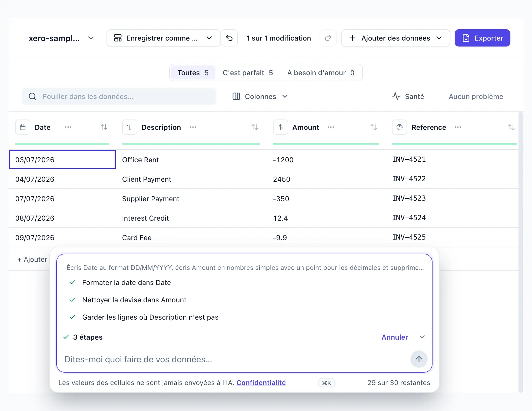Sort the Date column
Image resolution: width=532 pixels, height=411 pixels.
[x=104, y=127]
